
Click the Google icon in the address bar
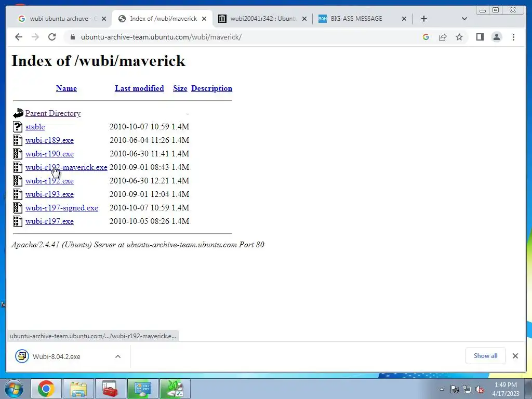[426, 37]
